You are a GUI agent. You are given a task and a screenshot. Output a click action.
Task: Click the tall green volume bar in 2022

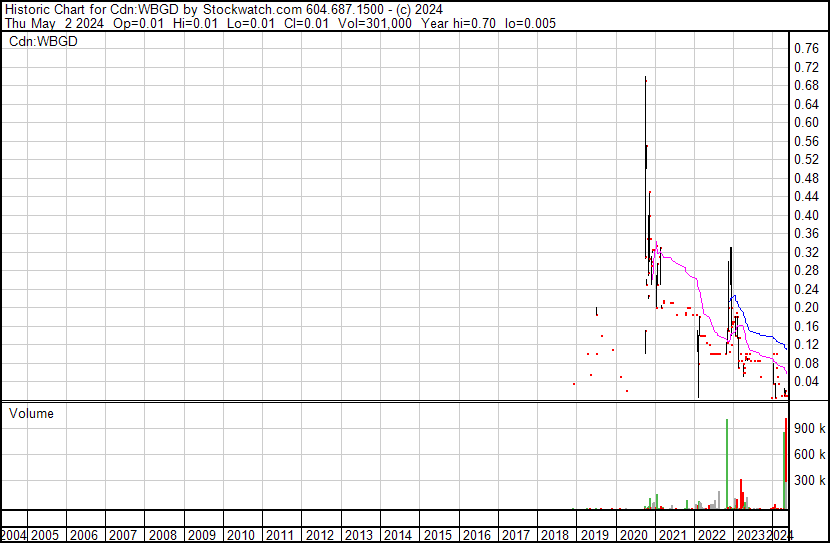pos(727,464)
